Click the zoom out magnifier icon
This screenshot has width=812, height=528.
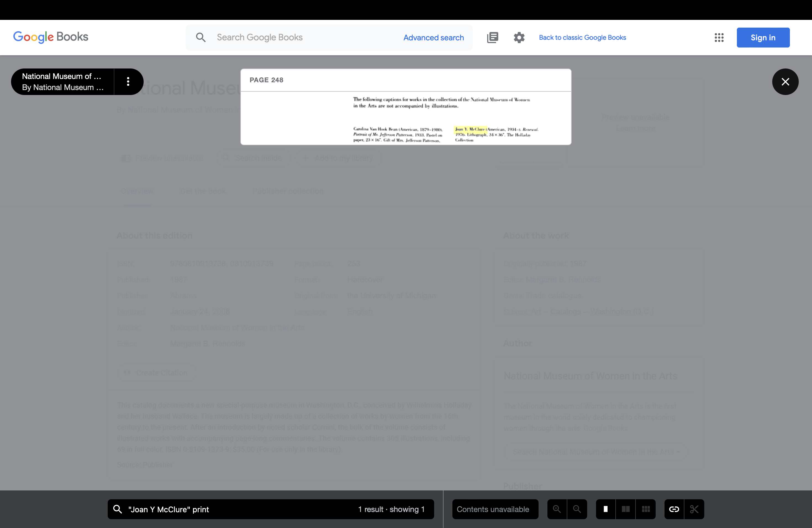pos(576,509)
